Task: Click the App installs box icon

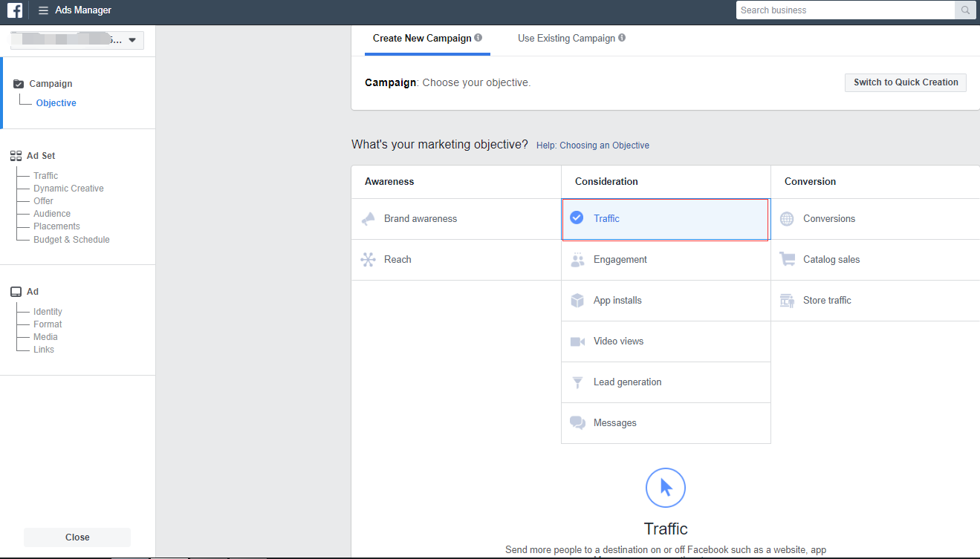Action: pos(577,301)
